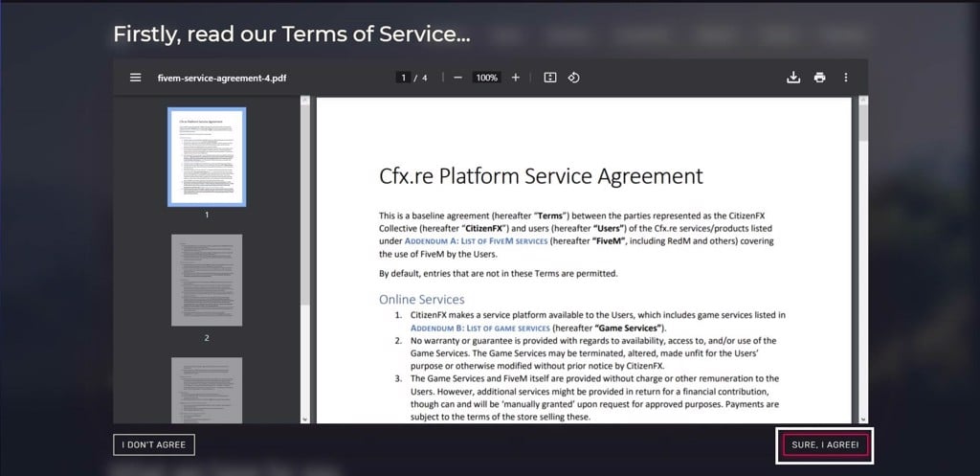This screenshot has width=980, height=476.
Task: Click the thumbnail panel scroll up arrow
Action: click(305, 100)
